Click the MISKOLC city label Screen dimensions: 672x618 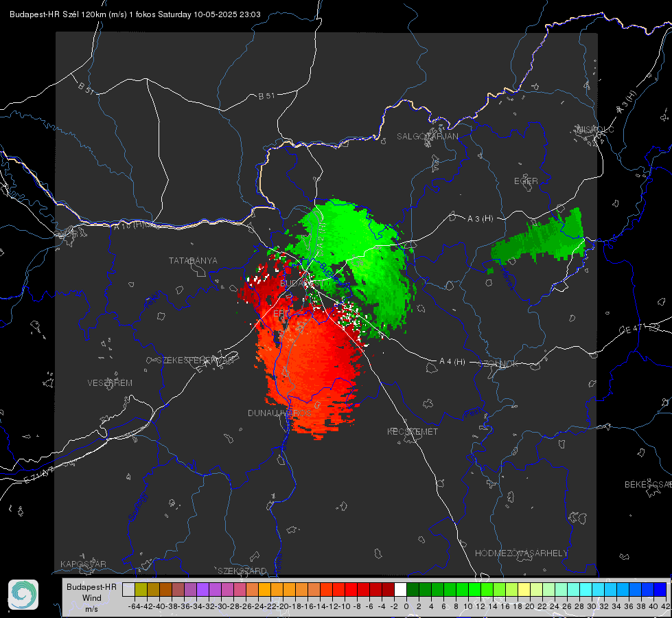coord(595,130)
